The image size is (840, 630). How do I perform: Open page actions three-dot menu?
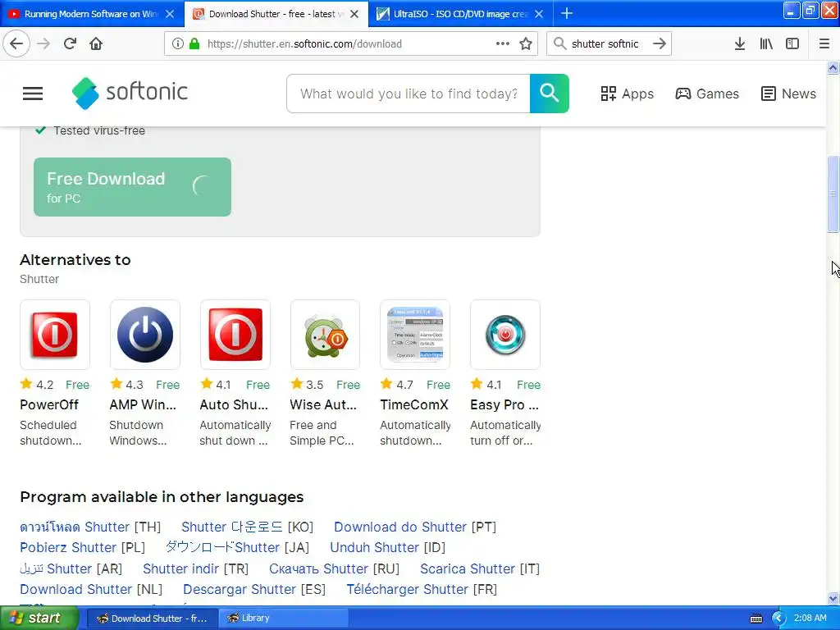click(503, 43)
